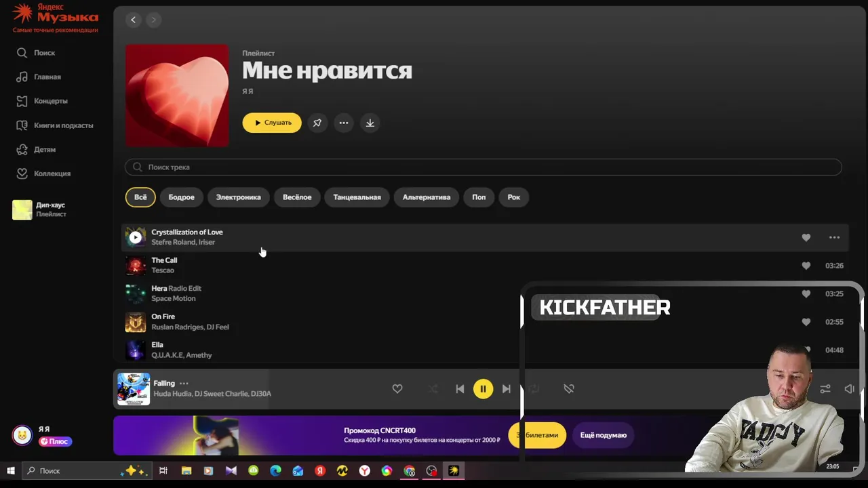Open Коллекция in the sidebar
Viewport: 868px width, 488px height.
pyautogui.click(x=43, y=174)
